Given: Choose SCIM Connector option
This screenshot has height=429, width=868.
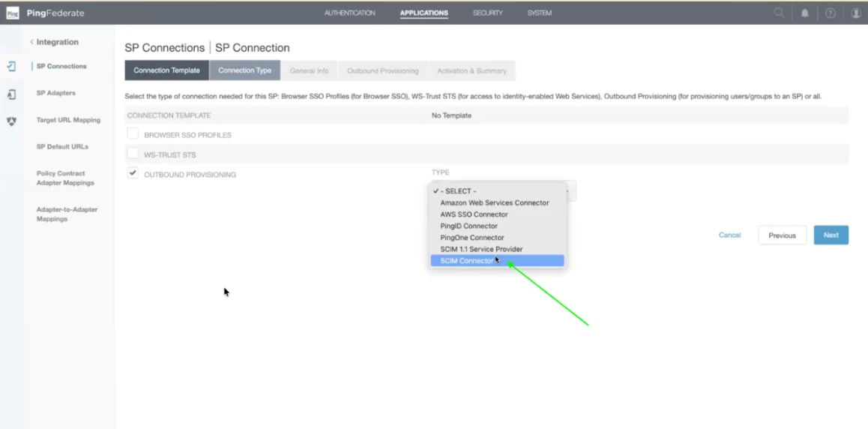Looking at the screenshot, I should 497,261.
